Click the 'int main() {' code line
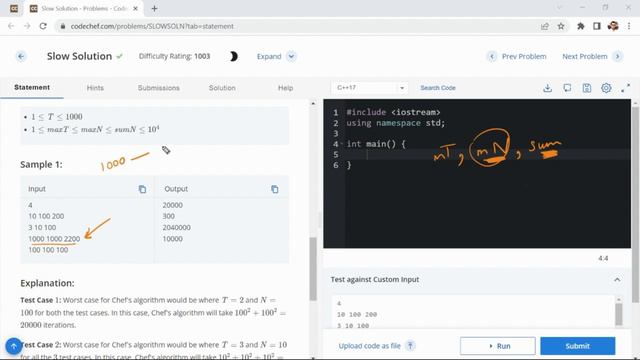The image size is (640, 360). (x=376, y=144)
